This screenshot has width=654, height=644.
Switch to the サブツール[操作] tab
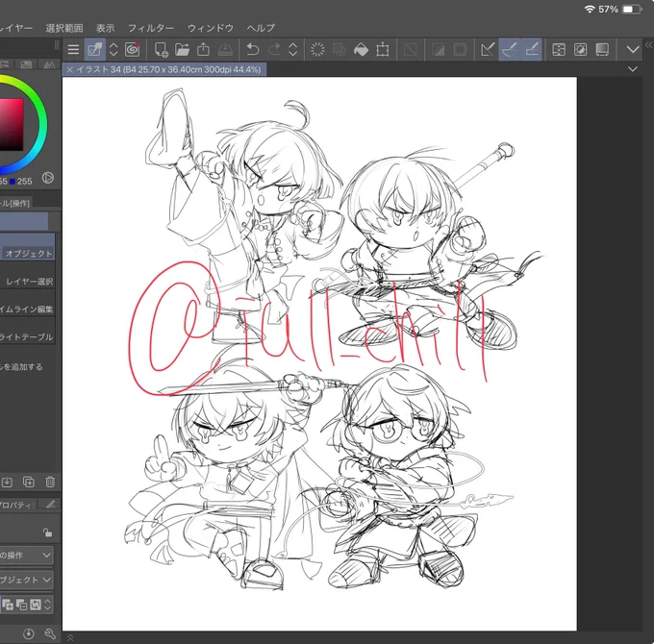[15, 203]
